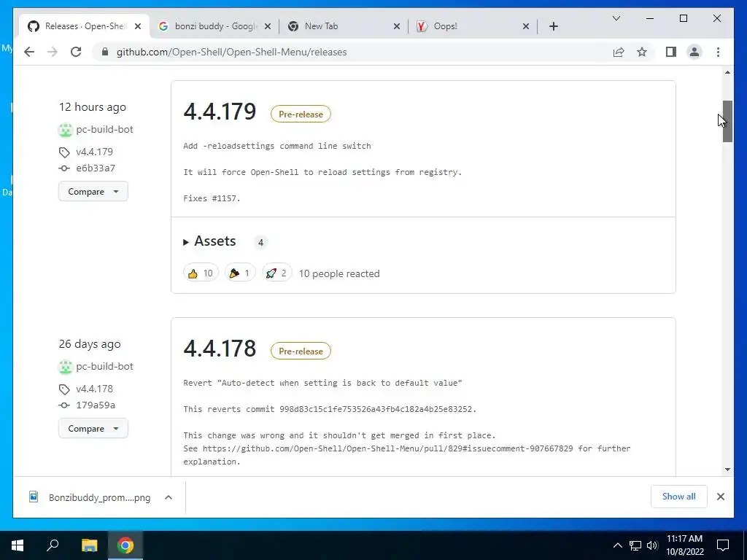
Task: Reload the GitHub releases page
Action: (x=76, y=52)
